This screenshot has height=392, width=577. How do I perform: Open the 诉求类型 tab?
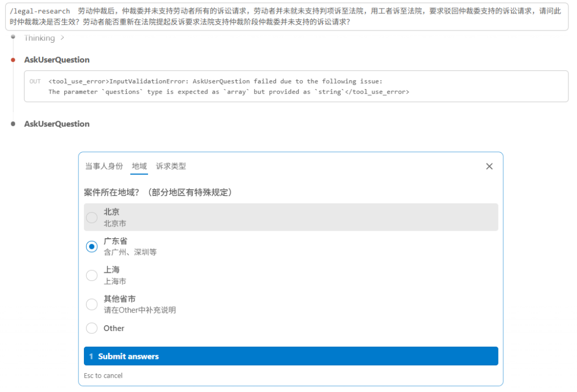171,166
